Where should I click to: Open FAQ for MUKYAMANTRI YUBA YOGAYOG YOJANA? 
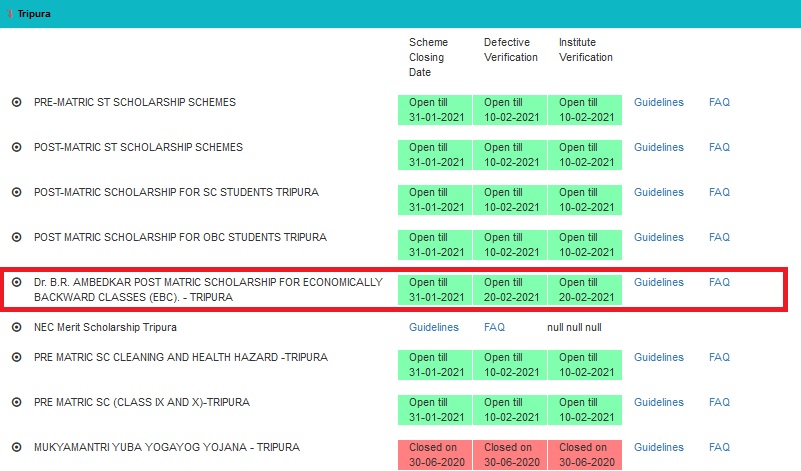pyautogui.click(x=719, y=447)
